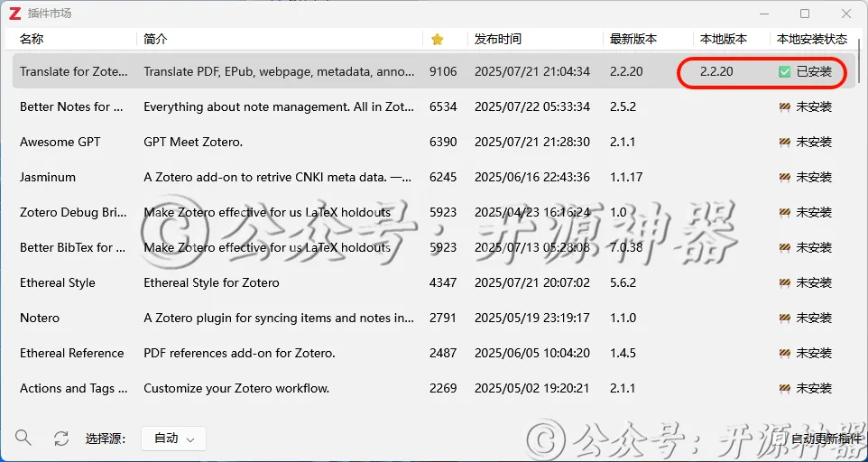Select the Better Notes for ... plugin name

(72, 106)
